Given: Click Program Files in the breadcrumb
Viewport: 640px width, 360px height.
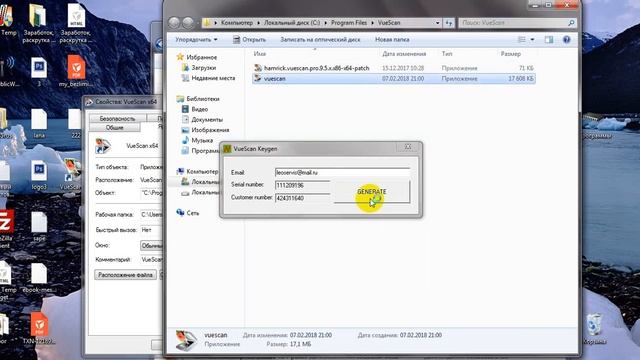Looking at the screenshot, I should 349,23.
